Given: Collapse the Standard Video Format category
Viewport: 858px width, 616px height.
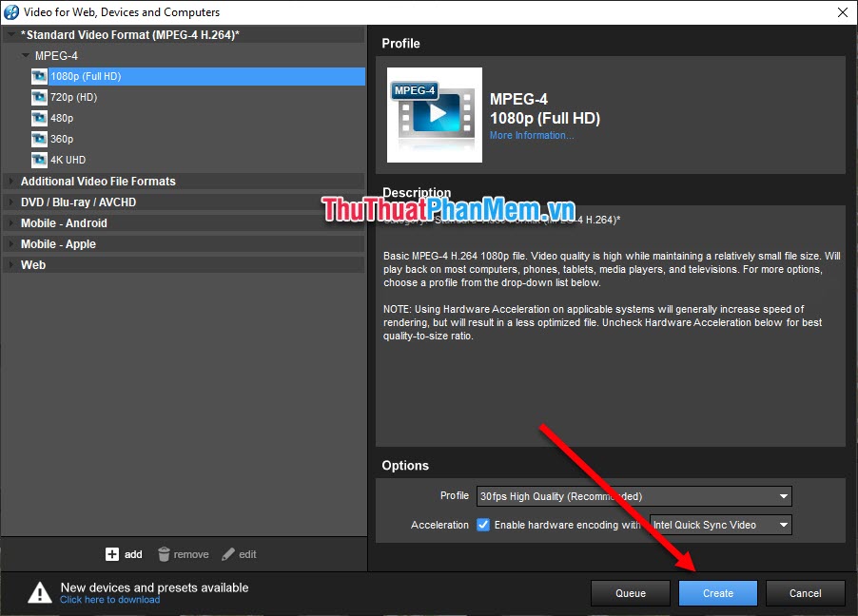Looking at the screenshot, I should (x=10, y=34).
